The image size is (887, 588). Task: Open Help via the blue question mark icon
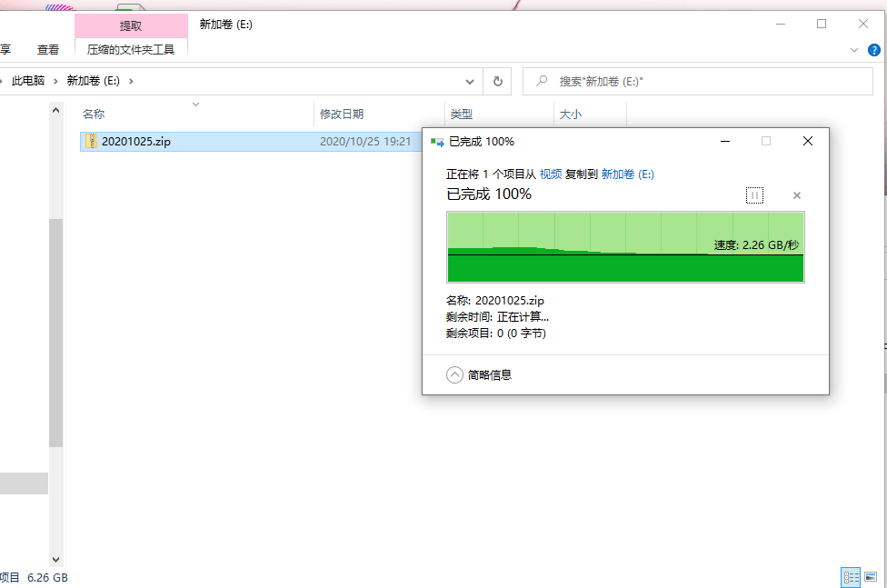click(x=874, y=50)
